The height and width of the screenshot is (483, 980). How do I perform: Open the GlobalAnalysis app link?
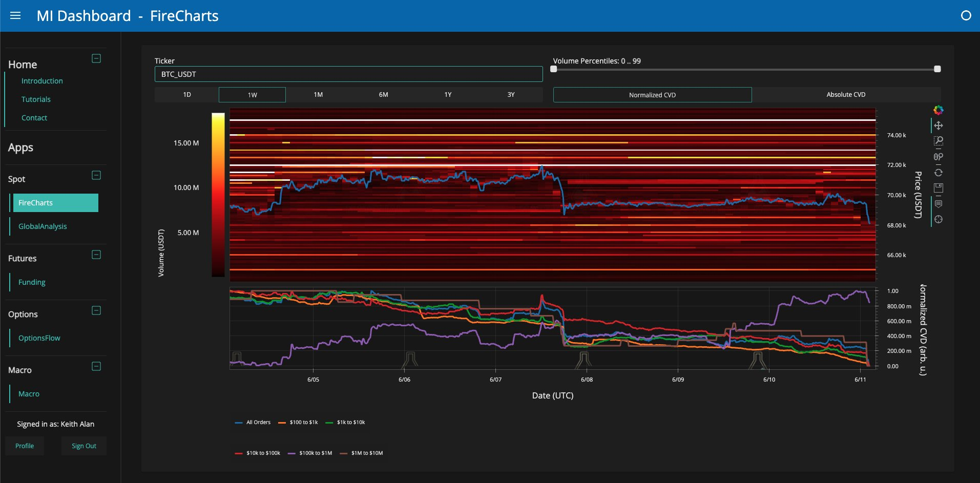point(43,226)
